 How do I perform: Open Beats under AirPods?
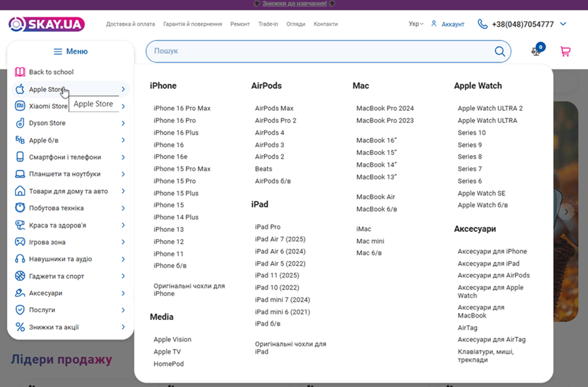[263, 169]
